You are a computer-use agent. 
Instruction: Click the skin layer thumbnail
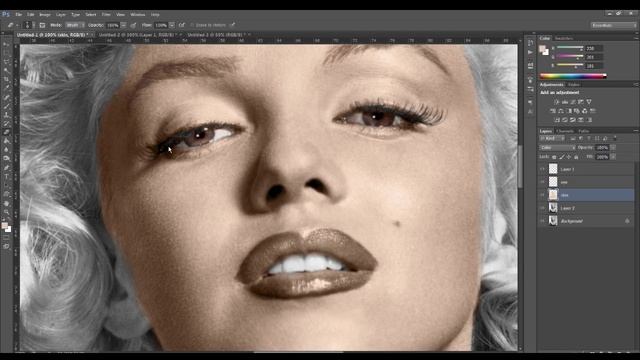(553, 195)
